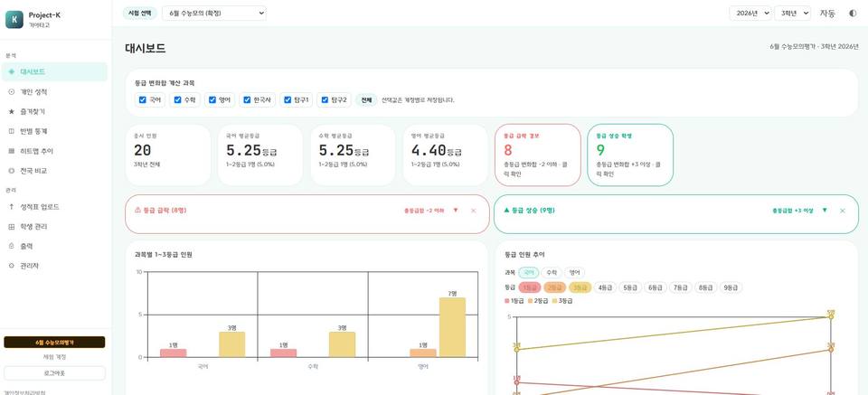Screen dimensions: 868x395
Task: Toggle the 4등급 grade chip
Action: click(x=605, y=287)
